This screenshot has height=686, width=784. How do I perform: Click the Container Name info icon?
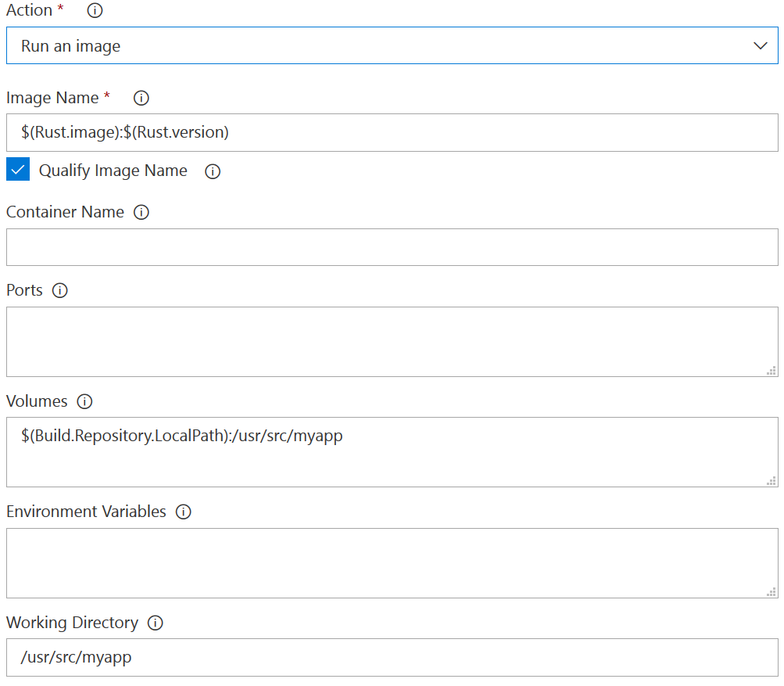point(141,213)
